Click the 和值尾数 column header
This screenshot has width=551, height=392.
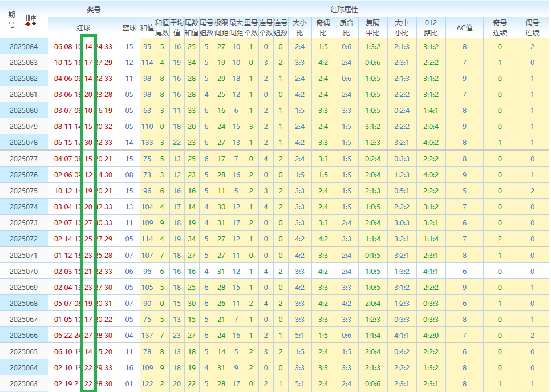[x=162, y=28]
